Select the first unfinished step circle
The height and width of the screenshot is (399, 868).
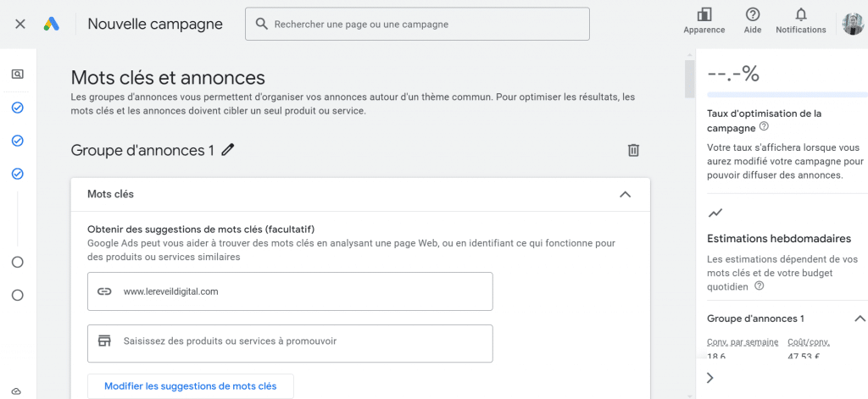click(x=18, y=263)
